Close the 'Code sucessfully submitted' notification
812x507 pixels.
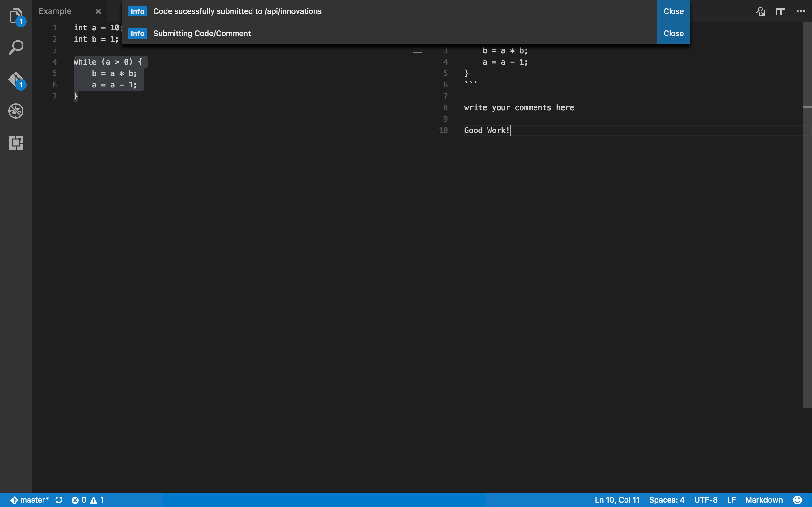point(673,11)
